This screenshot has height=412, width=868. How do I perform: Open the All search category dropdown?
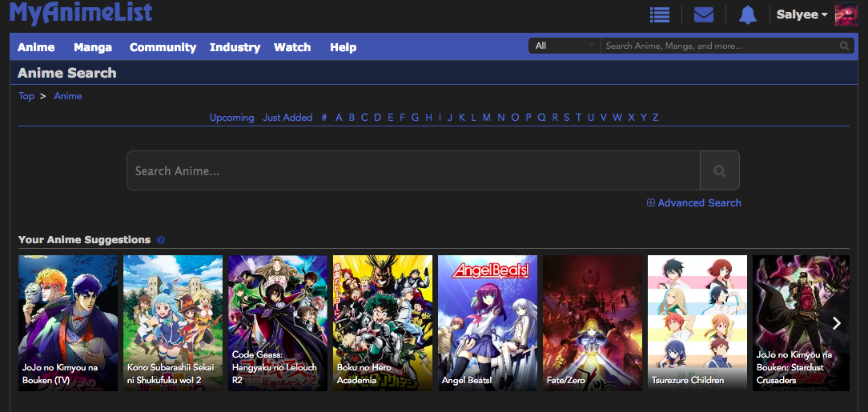pos(565,46)
